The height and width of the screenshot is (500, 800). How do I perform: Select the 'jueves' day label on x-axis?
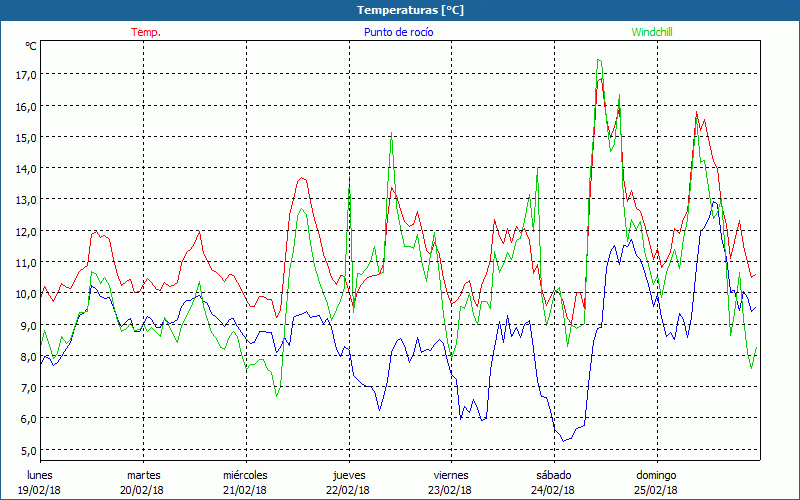349,475
